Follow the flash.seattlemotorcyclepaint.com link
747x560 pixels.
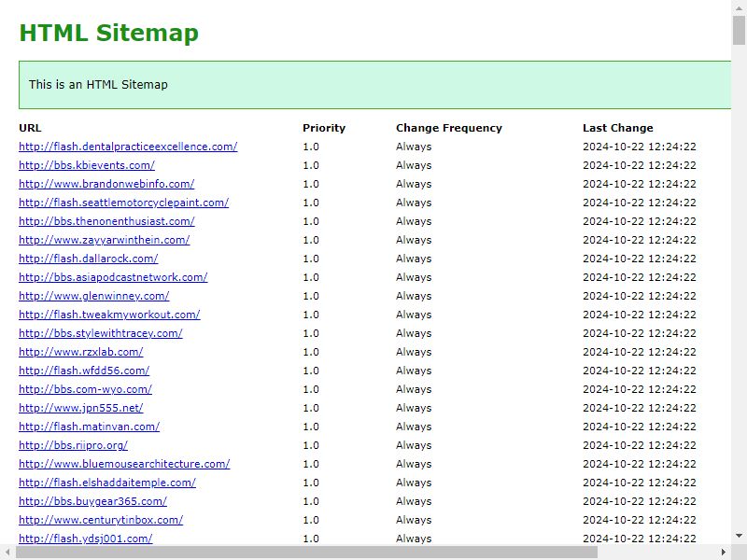point(124,203)
